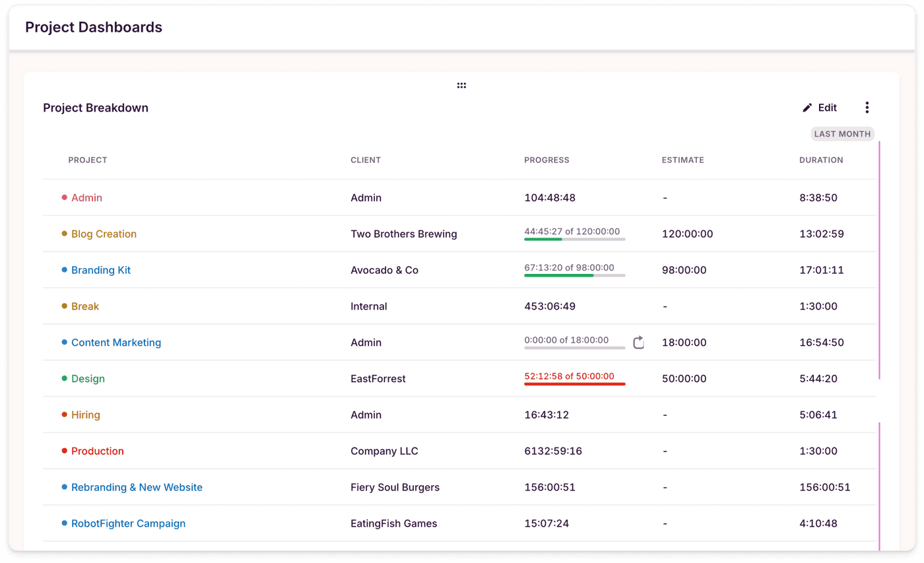Click the green dot beside Design project
This screenshot has height=563, width=924.
[65, 379]
